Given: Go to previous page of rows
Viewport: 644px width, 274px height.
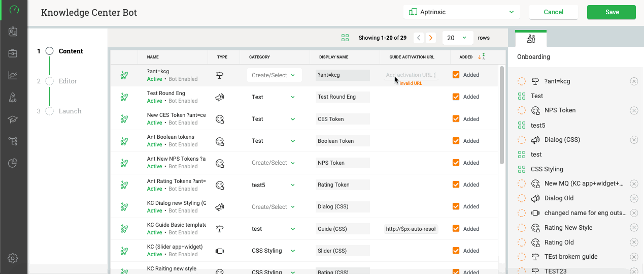Looking at the screenshot, I should [x=418, y=38].
